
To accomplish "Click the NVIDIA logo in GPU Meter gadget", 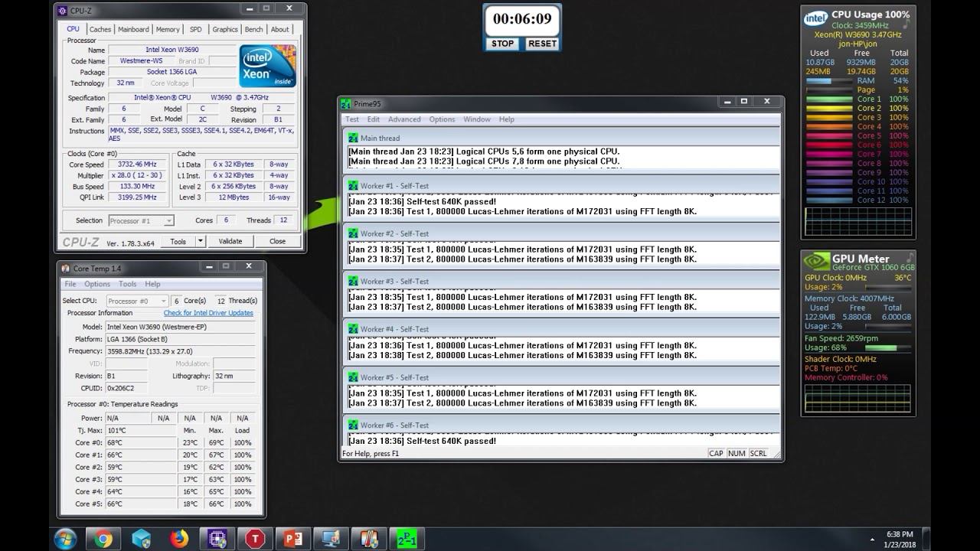I will (x=816, y=260).
